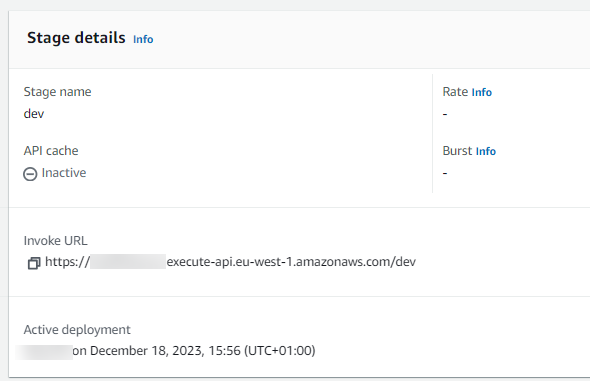Click the dash value under Rate
This screenshot has width=590, height=381.
click(x=445, y=114)
